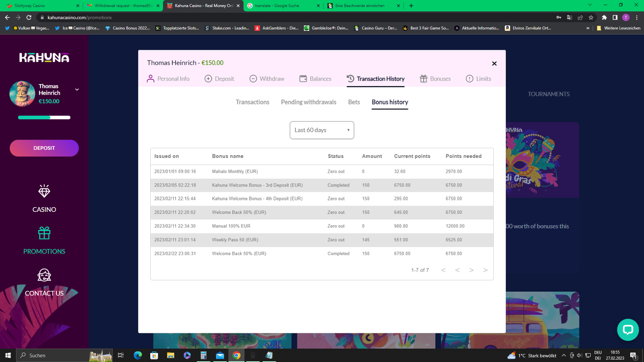644x362 pixels.
Task: Open the Last 60 days dropdown
Action: point(322,130)
